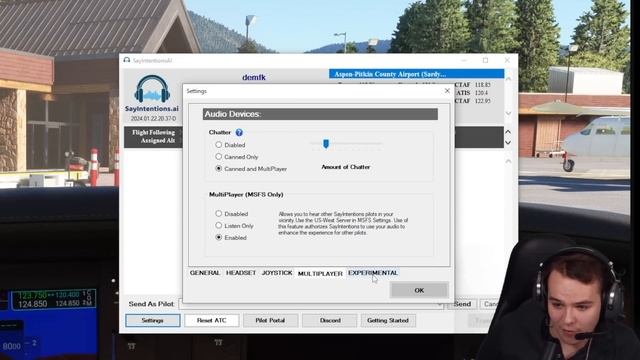This screenshot has width=640, height=360.
Task: Click the Reset ATC button
Action: coord(211,320)
